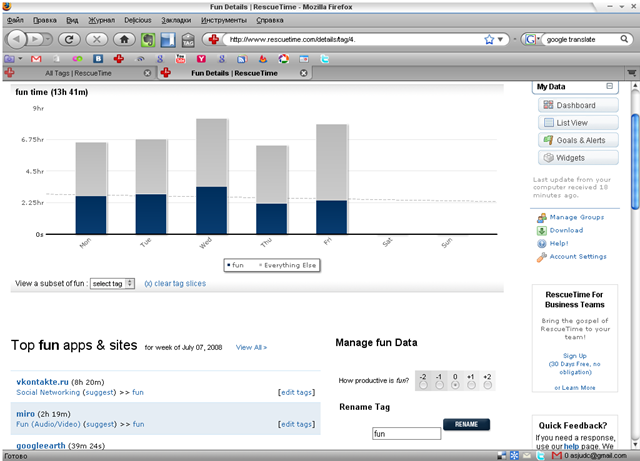The image size is (640, 461).
Task: Set fun productivity to +2
Action: coord(487,385)
